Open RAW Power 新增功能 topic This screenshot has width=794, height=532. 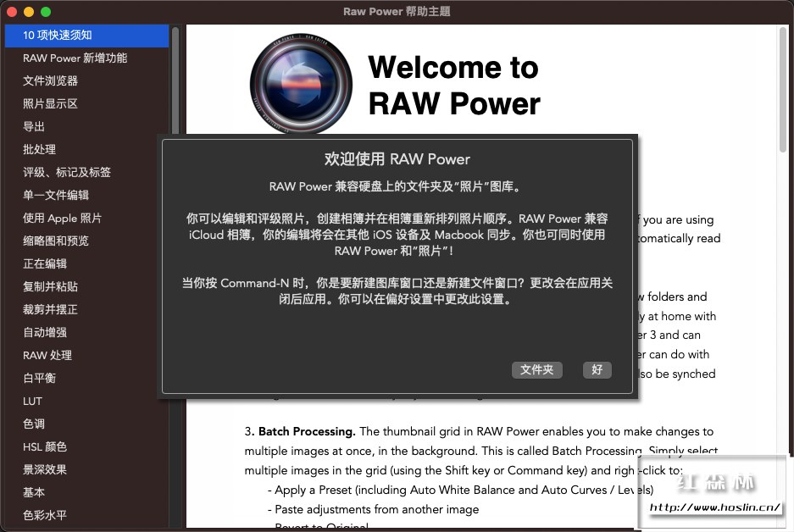click(x=86, y=58)
